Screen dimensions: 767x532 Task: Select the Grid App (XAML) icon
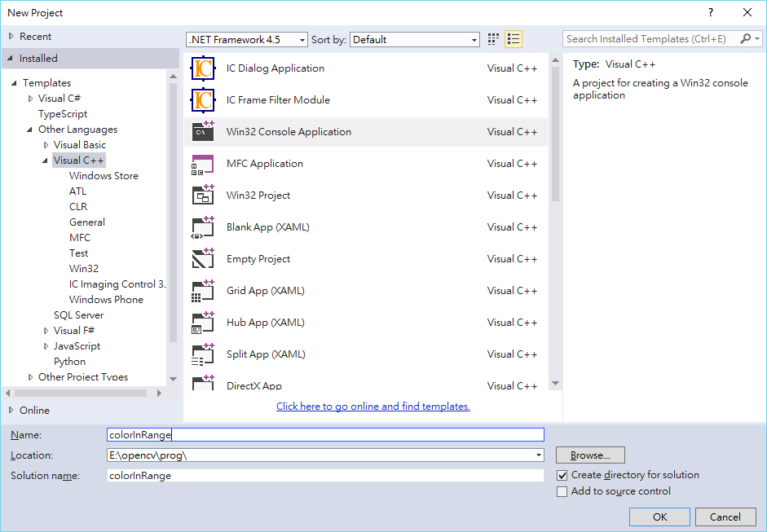point(202,291)
